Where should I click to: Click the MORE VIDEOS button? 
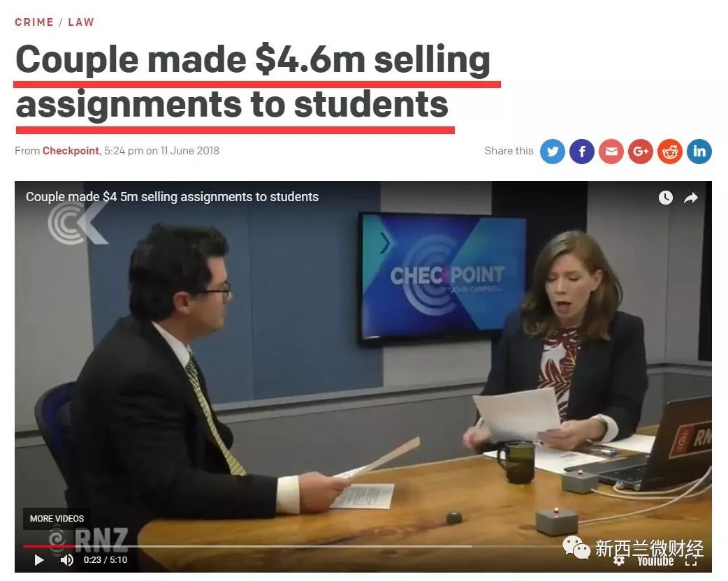tap(57, 518)
